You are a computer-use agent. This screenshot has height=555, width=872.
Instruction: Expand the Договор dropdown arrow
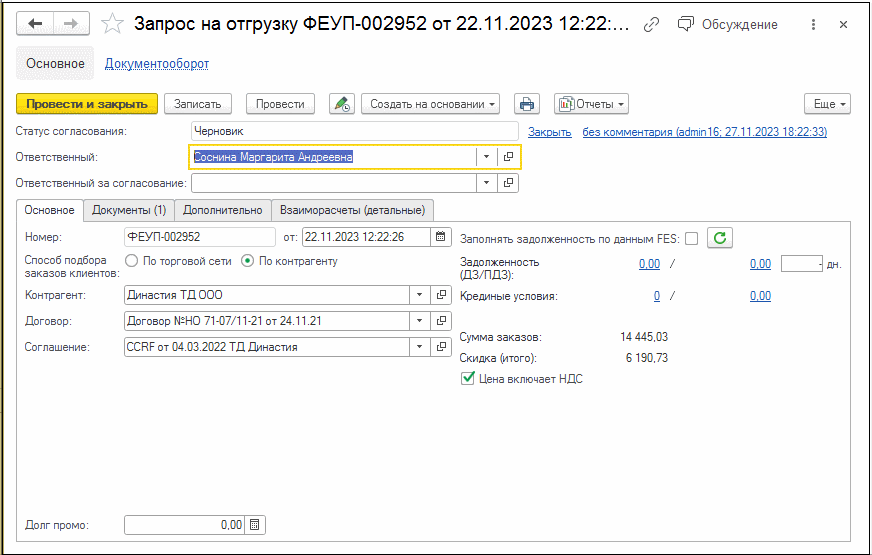[418, 321]
